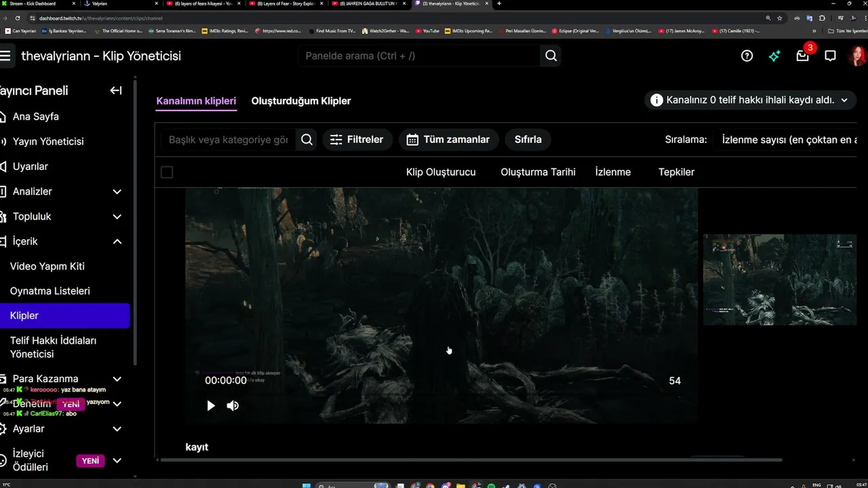The height and width of the screenshot is (488, 868).
Task: Click the clip filter search magnifier
Action: click(x=307, y=140)
